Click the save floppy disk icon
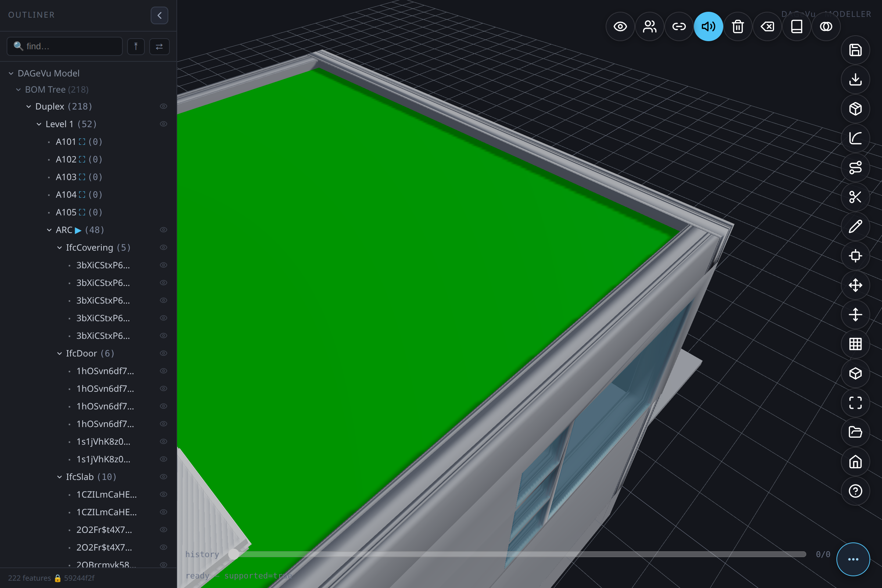 pyautogui.click(x=856, y=50)
